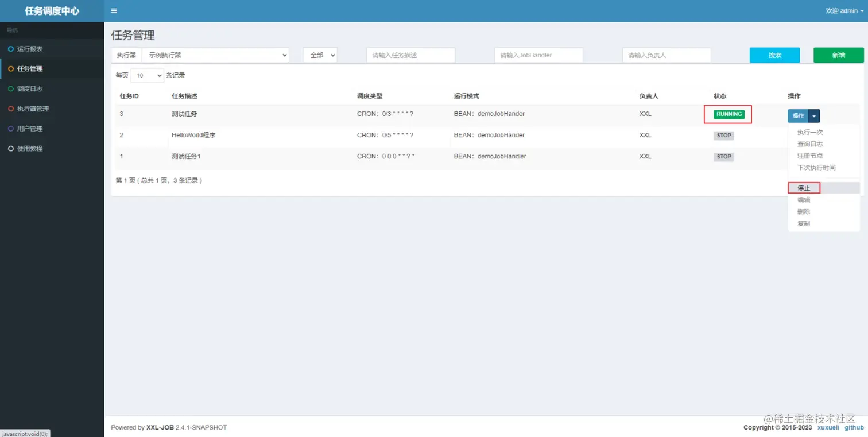868x437 pixels.
Task: Click the 调度类型 column header
Action: click(x=370, y=95)
